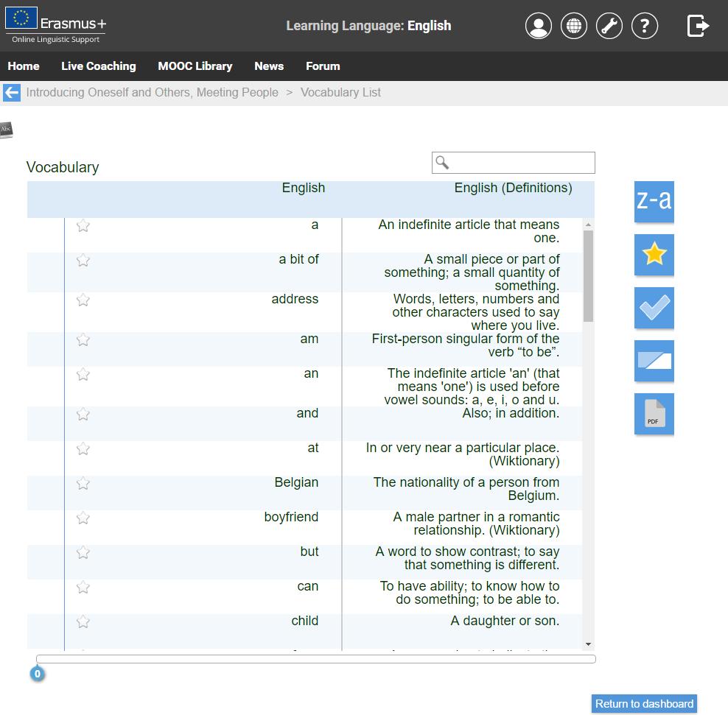The height and width of the screenshot is (715, 728).
Task: Open the flashcards icon button
Action: coord(654,361)
